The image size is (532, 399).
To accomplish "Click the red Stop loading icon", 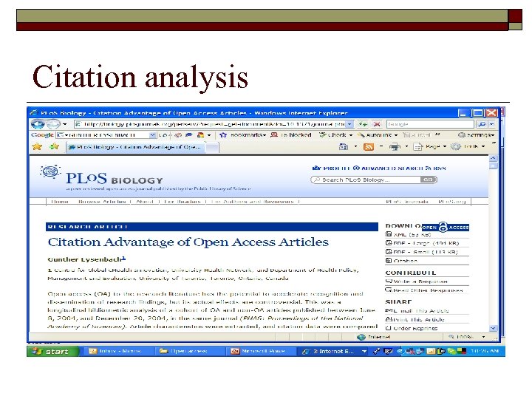I will (376, 124).
